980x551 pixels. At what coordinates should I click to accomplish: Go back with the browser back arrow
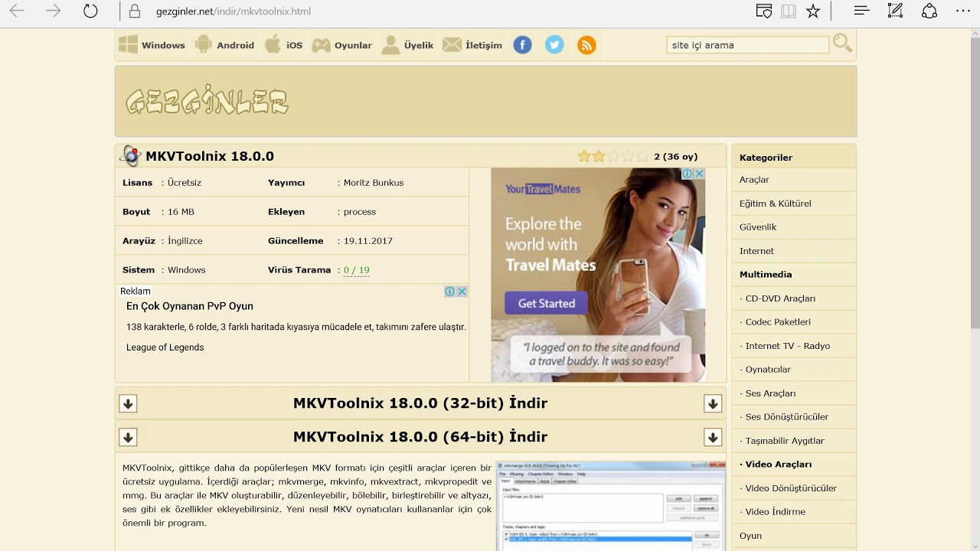pyautogui.click(x=16, y=11)
